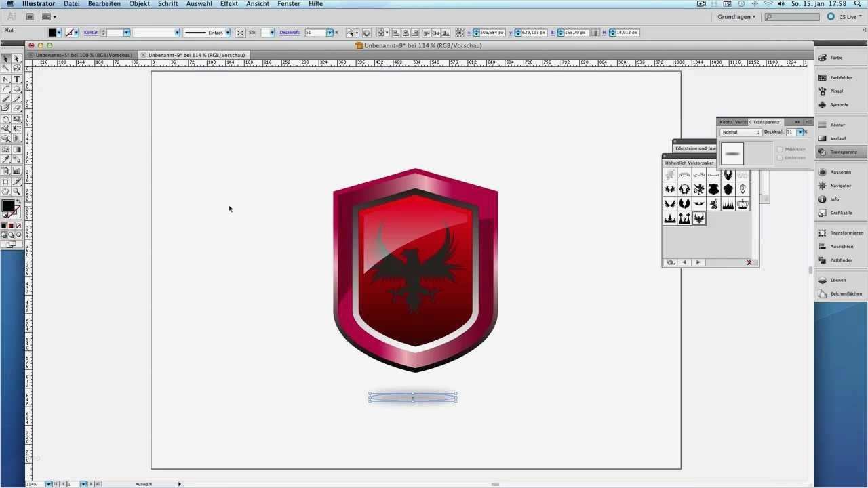868x488 pixels.
Task: Open the Farbfelder panel
Action: tap(841, 78)
